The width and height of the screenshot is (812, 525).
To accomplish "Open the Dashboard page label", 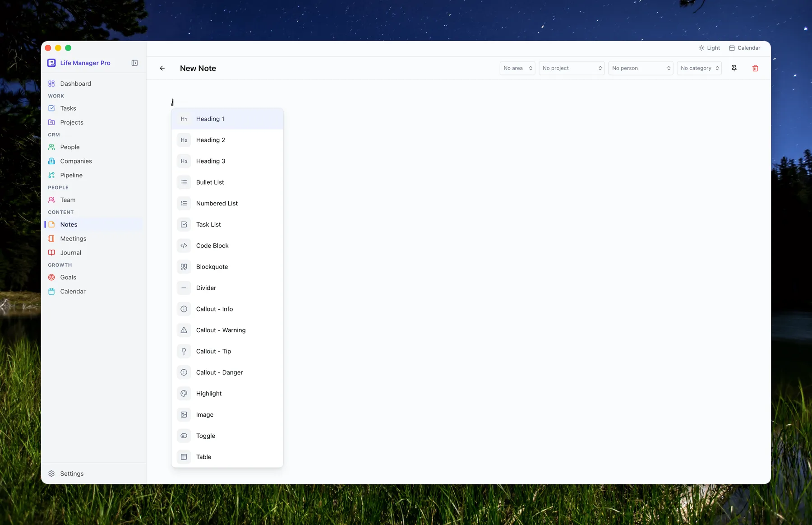I will coord(75,84).
